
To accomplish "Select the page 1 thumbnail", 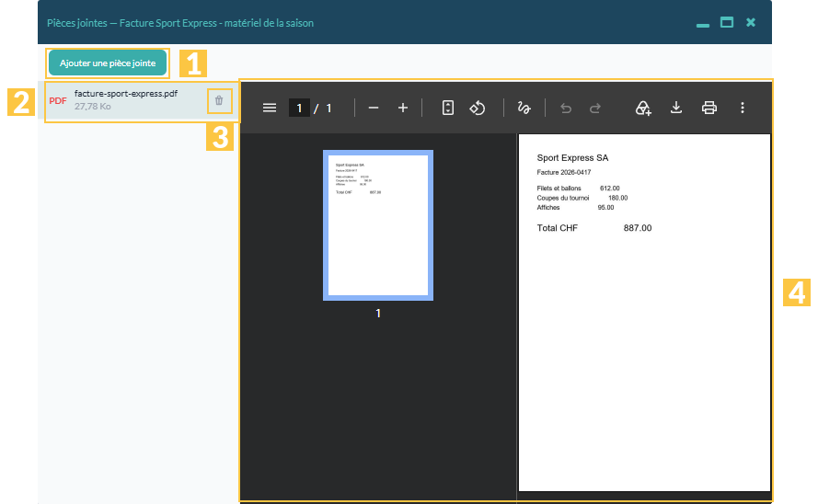I will [378, 225].
